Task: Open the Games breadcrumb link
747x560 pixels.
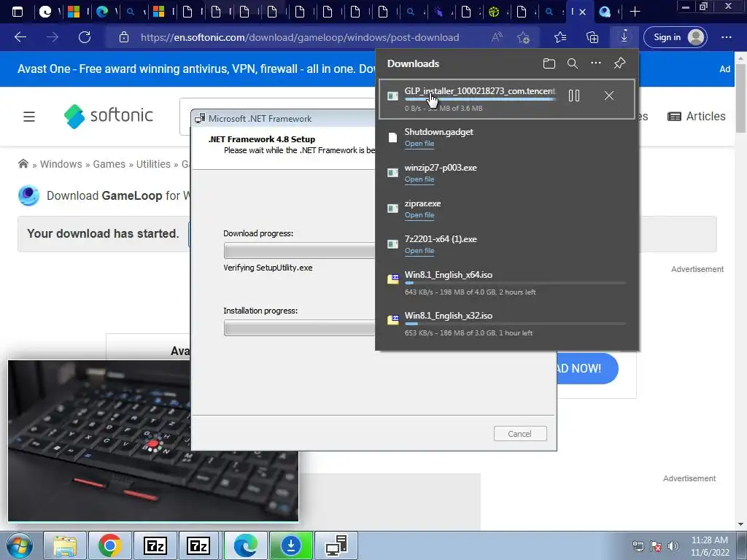Action: point(109,164)
